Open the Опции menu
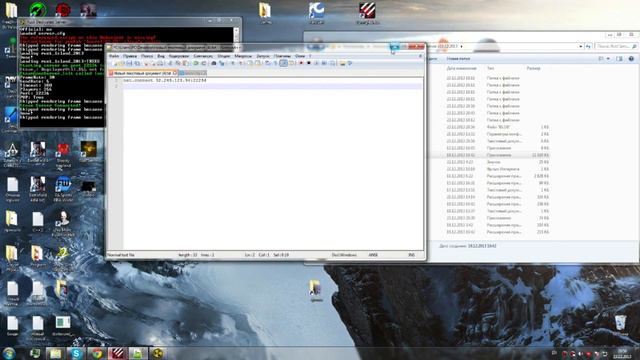Screen dimensions: 640x360 point(224,56)
